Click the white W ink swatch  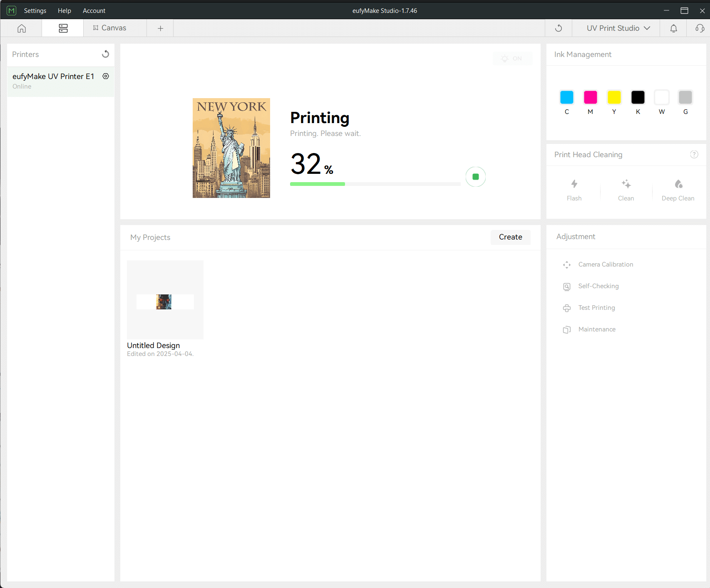(x=662, y=97)
